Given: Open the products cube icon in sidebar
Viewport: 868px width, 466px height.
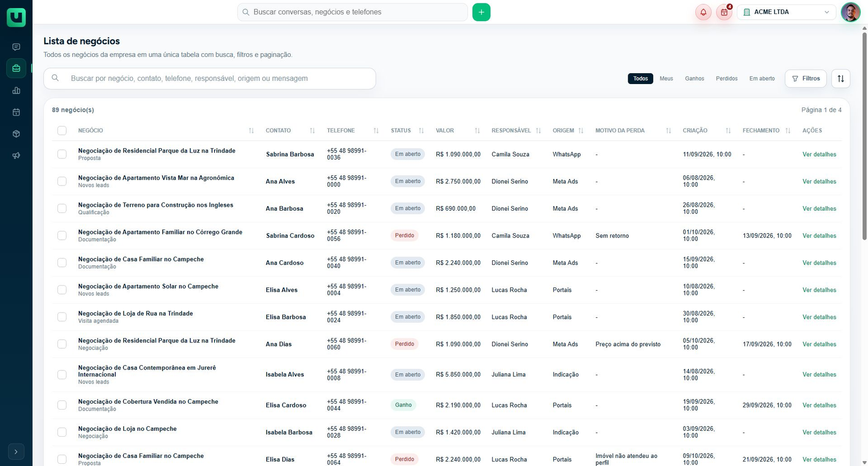Looking at the screenshot, I should (x=16, y=134).
